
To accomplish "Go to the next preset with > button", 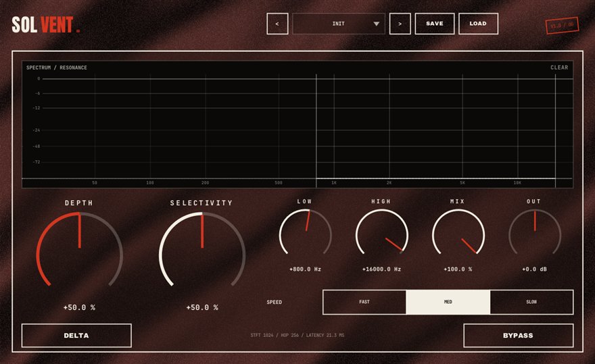I will 400,24.
